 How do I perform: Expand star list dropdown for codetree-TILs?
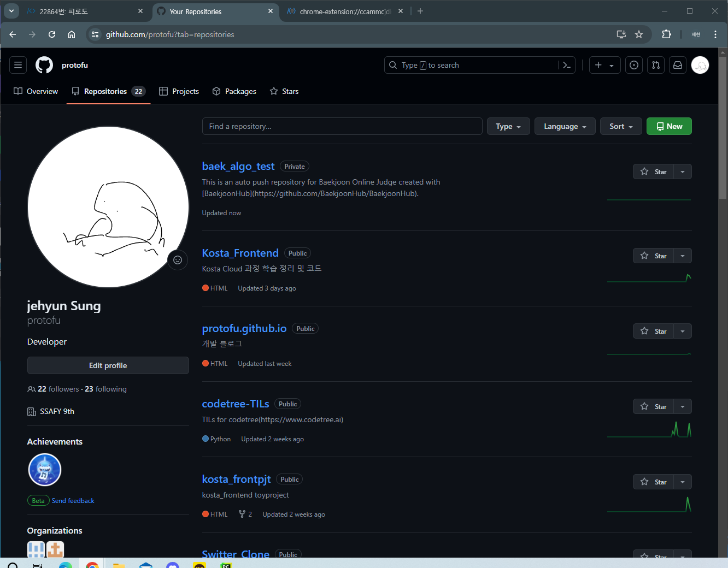click(683, 406)
